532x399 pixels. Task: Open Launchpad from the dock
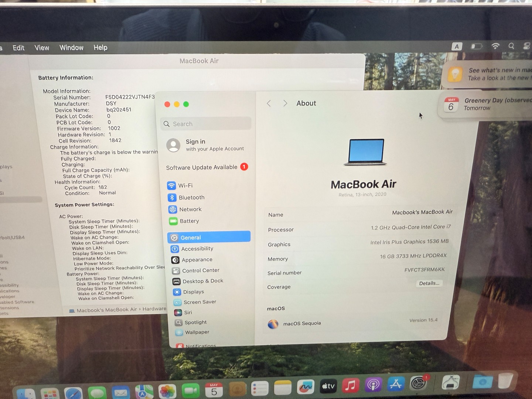(50, 394)
